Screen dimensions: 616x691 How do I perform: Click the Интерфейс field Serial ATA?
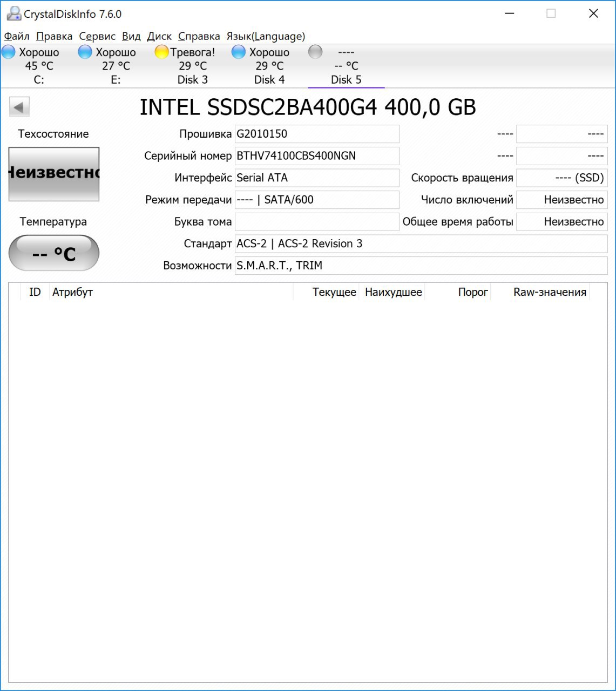coord(317,178)
